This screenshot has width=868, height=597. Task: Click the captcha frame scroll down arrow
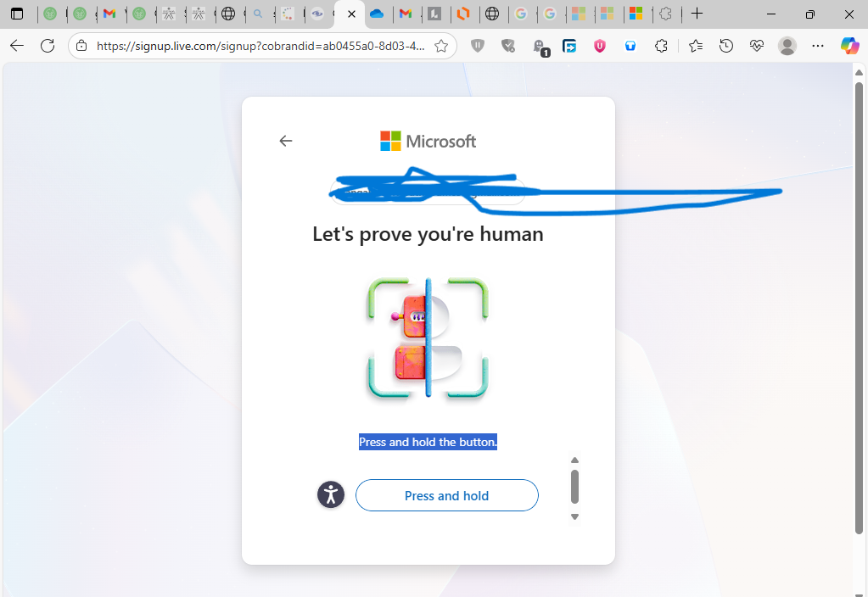pyautogui.click(x=574, y=516)
